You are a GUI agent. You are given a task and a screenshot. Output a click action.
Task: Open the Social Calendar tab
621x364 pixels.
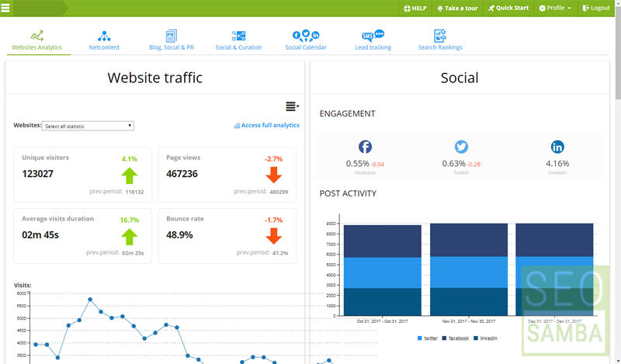click(306, 41)
